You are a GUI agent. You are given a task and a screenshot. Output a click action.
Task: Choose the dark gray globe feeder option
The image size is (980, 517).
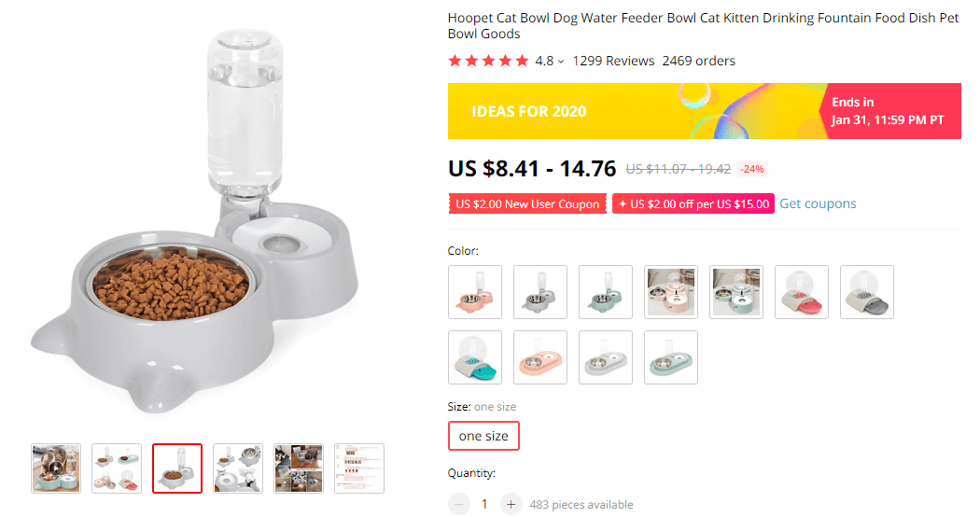click(x=867, y=292)
